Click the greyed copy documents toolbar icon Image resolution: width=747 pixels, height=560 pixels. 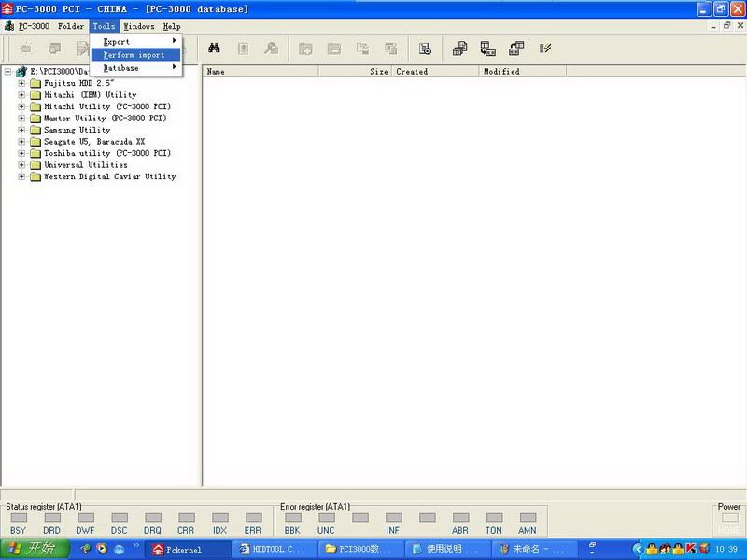pos(362,49)
